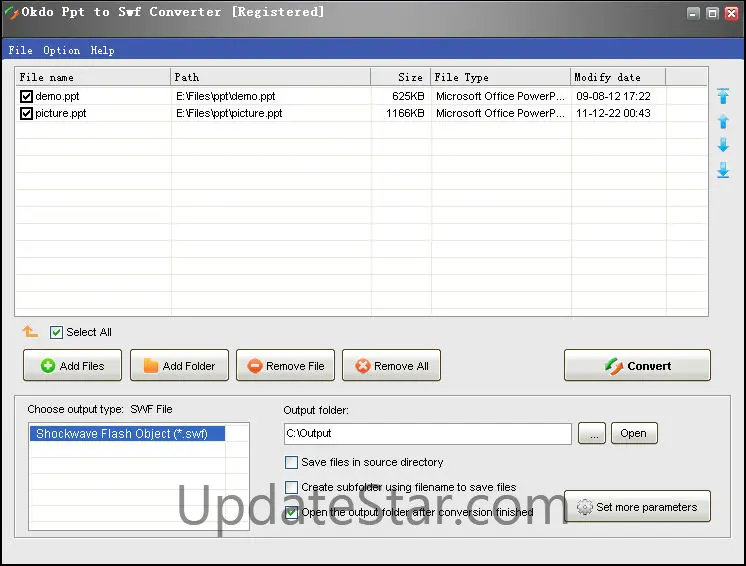
Task: Click the Add Folder button
Action: coord(179,365)
